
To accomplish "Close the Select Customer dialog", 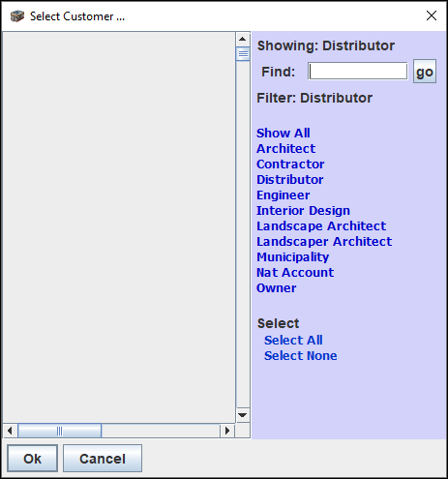I will (x=432, y=15).
